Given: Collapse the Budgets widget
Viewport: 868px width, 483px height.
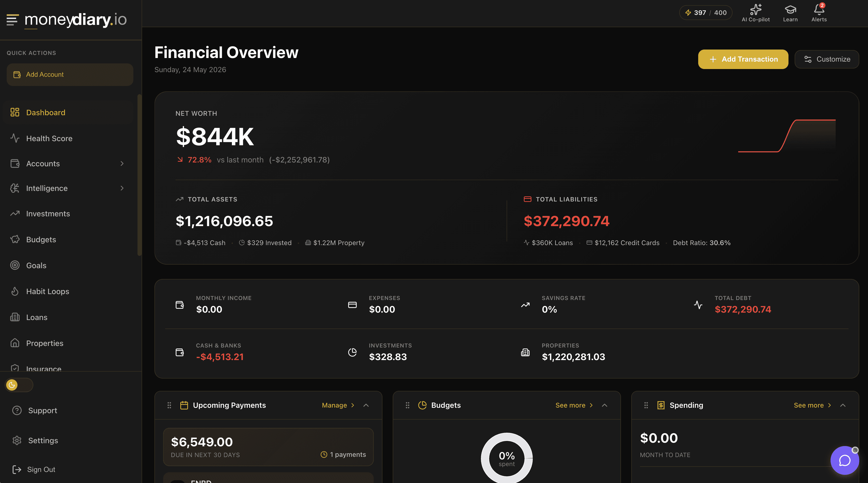Looking at the screenshot, I should click(x=605, y=405).
